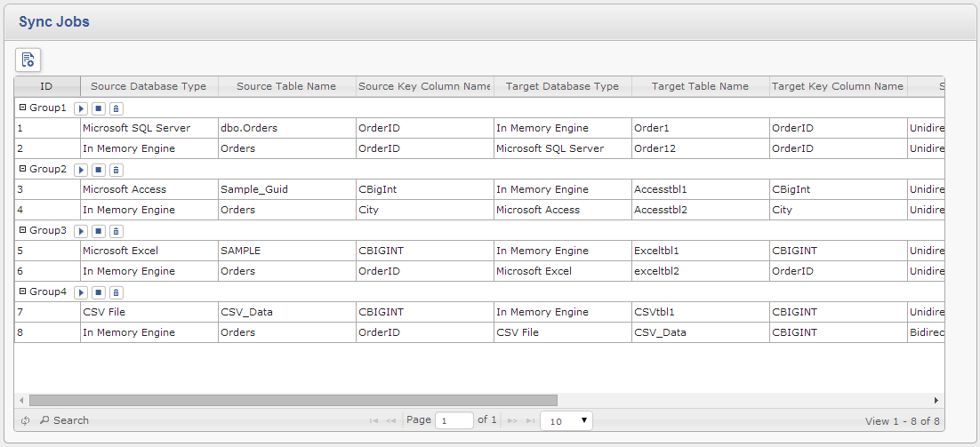The image size is (980, 447).
Task: Stop Group1 sync jobs with stop icon
Action: (98, 108)
